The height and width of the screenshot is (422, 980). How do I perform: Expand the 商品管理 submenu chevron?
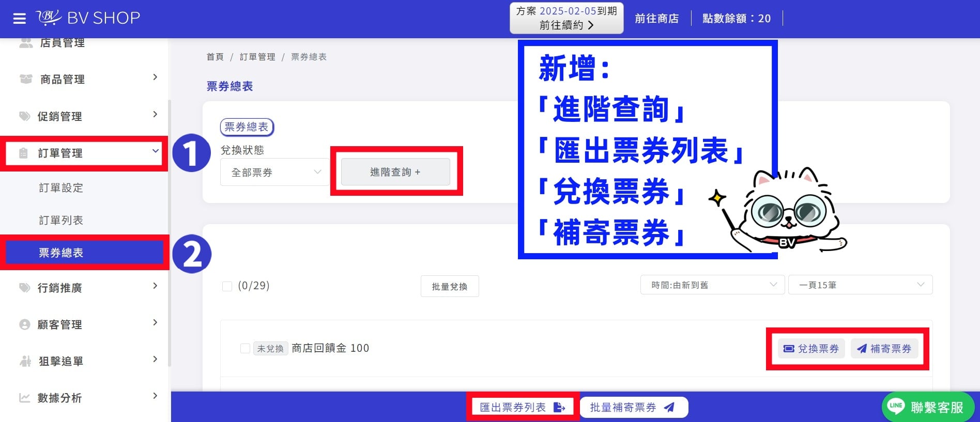(x=155, y=77)
